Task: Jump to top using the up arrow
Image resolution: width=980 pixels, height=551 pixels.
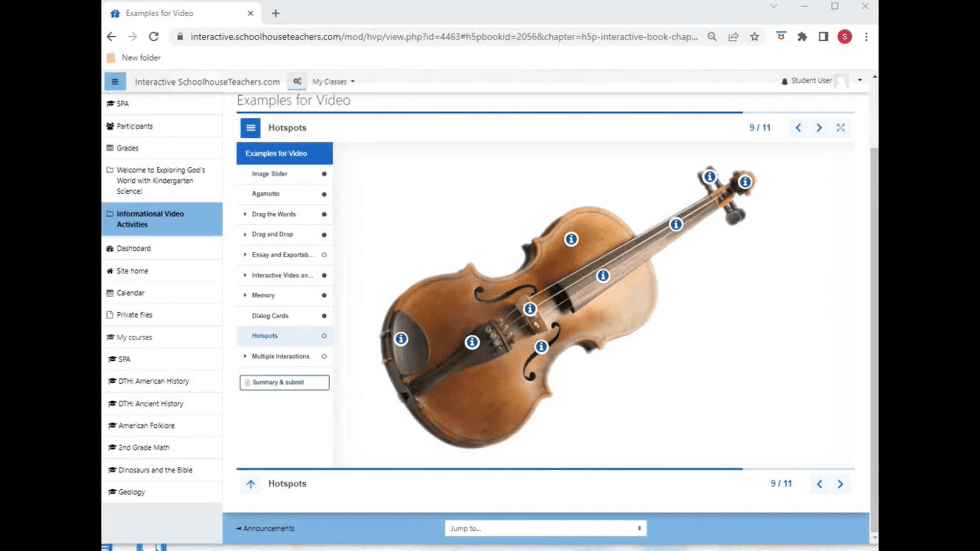Action: pyautogui.click(x=251, y=484)
